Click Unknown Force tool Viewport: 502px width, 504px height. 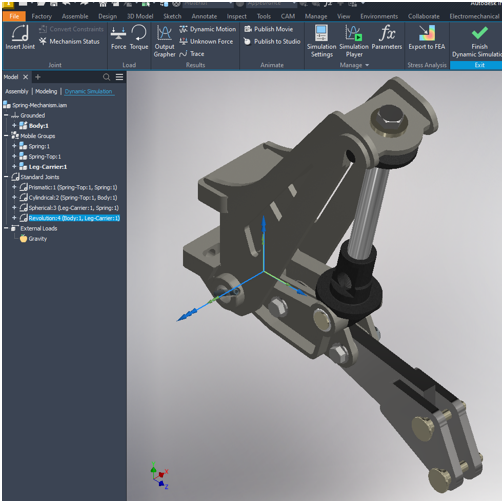coord(206,41)
